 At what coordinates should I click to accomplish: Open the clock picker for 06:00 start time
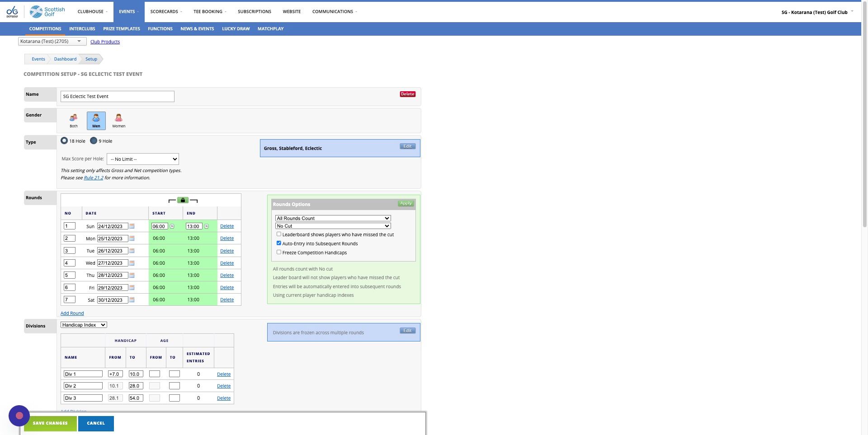click(x=172, y=226)
